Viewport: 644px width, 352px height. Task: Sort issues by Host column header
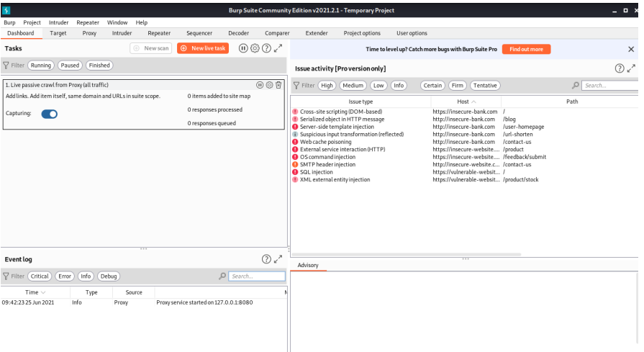tap(466, 101)
